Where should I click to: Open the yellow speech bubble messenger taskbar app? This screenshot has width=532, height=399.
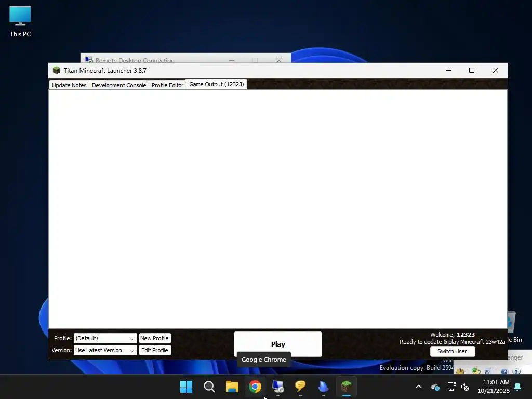(x=301, y=387)
